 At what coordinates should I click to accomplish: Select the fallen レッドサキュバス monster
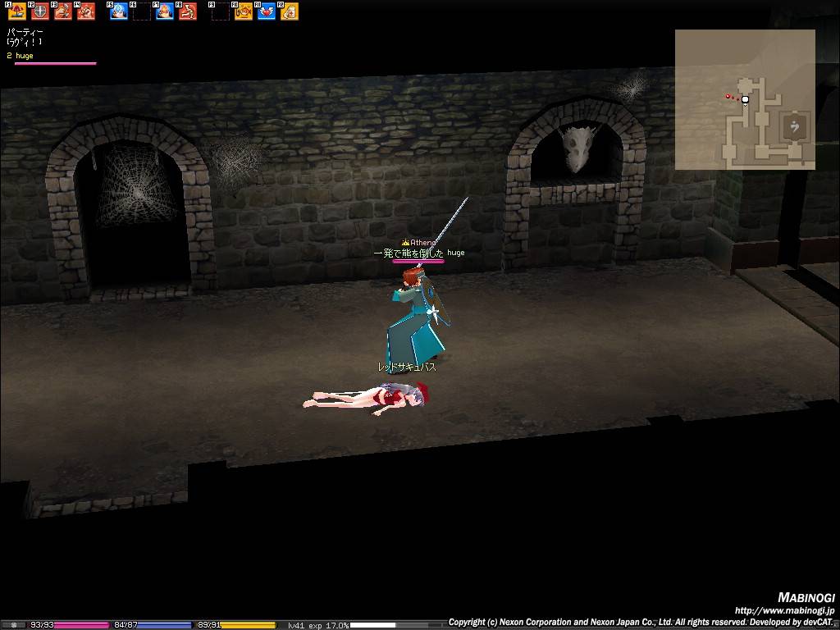(367, 399)
